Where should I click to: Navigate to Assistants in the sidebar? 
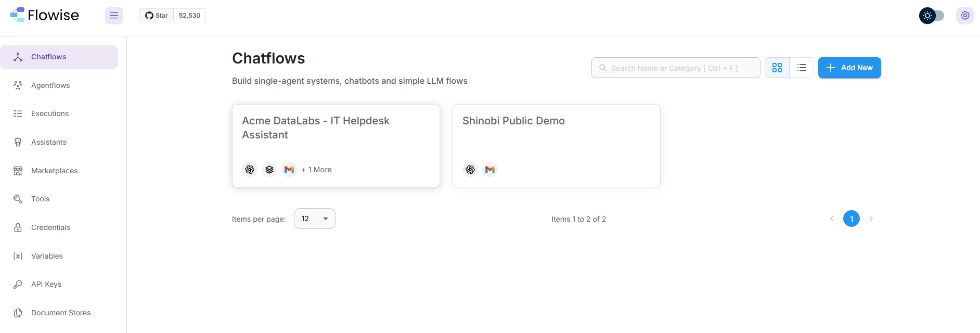(x=59, y=142)
